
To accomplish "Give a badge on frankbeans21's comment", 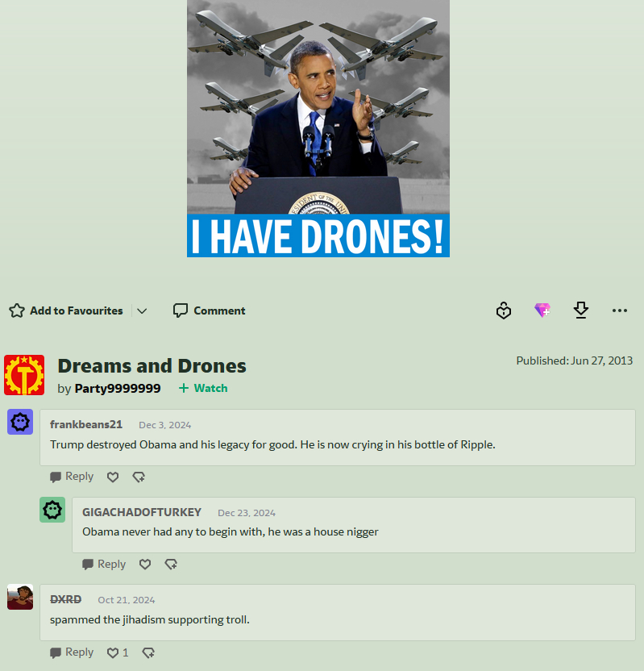I will tap(139, 477).
